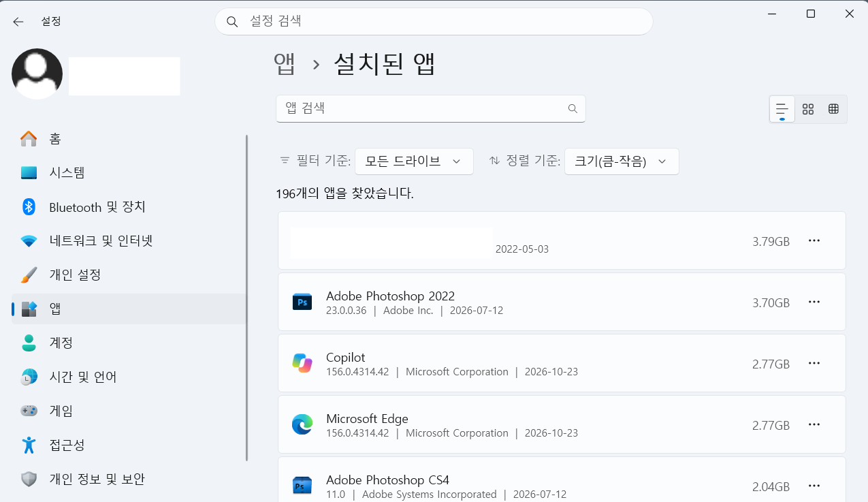Image resolution: width=868 pixels, height=502 pixels.
Task: Open more options for Microsoft Edge
Action: [x=814, y=425]
